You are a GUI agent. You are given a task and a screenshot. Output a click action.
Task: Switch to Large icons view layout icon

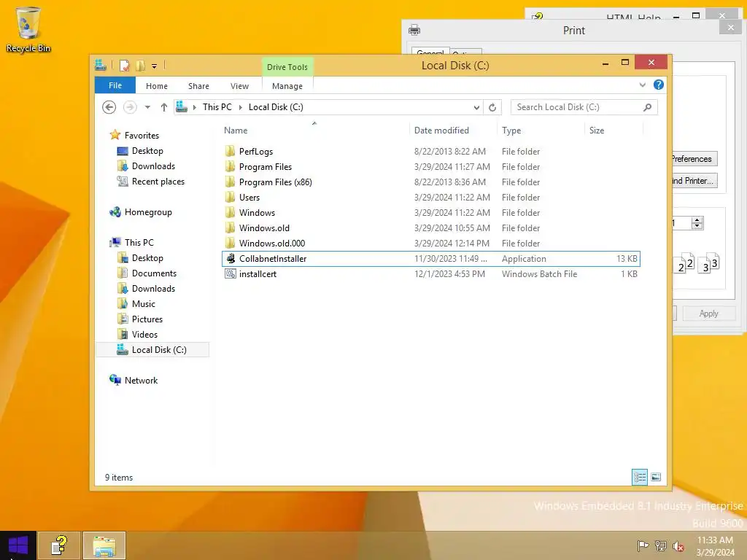656,477
